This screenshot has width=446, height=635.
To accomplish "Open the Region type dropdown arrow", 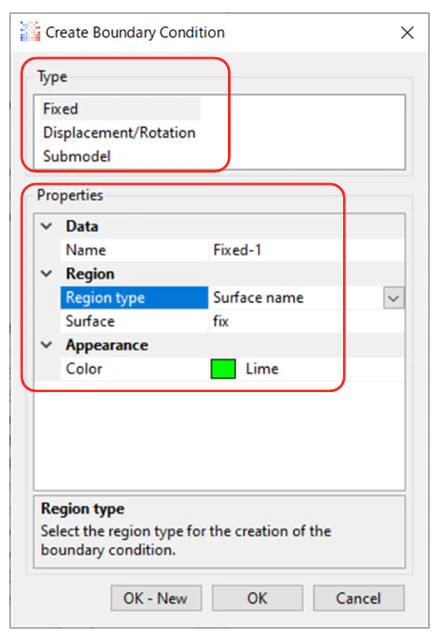I will [393, 298].
